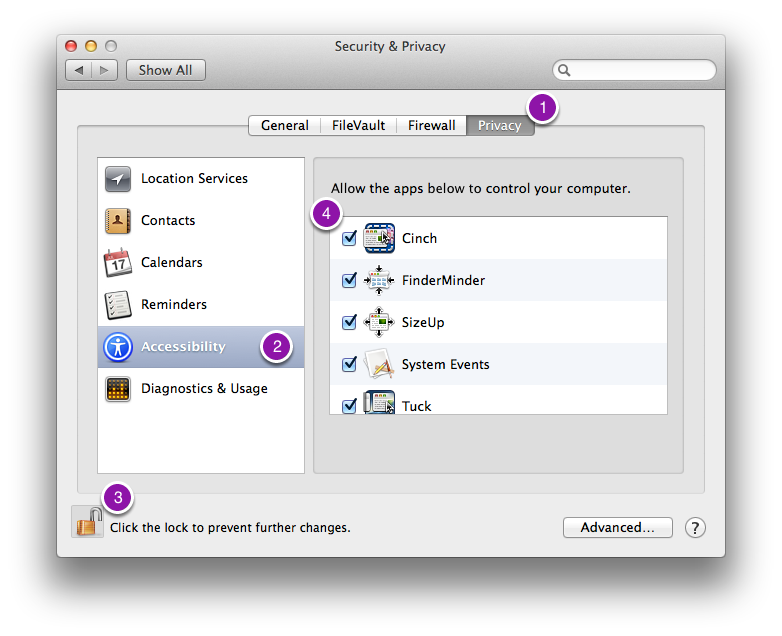Viewport: 782px width, 636px height.
Task: Click the Calendars icon
Action: tap(118, 262)
